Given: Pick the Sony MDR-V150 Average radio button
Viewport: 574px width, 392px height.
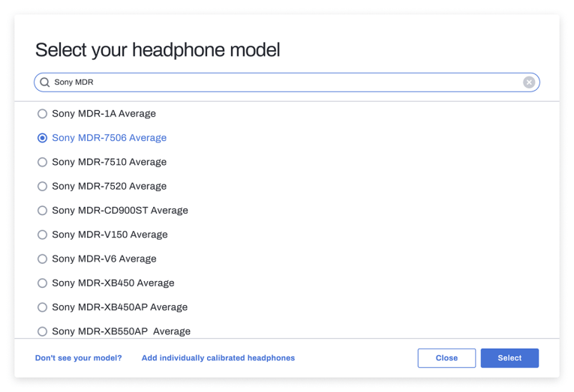Looking at the screenshot, I should pyautogui.click(x=43, y=235).
